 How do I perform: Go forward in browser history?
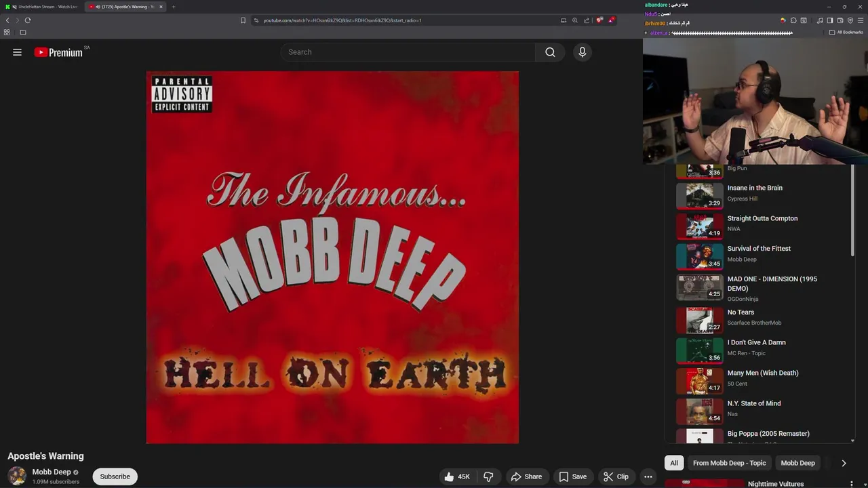(18, 20)
